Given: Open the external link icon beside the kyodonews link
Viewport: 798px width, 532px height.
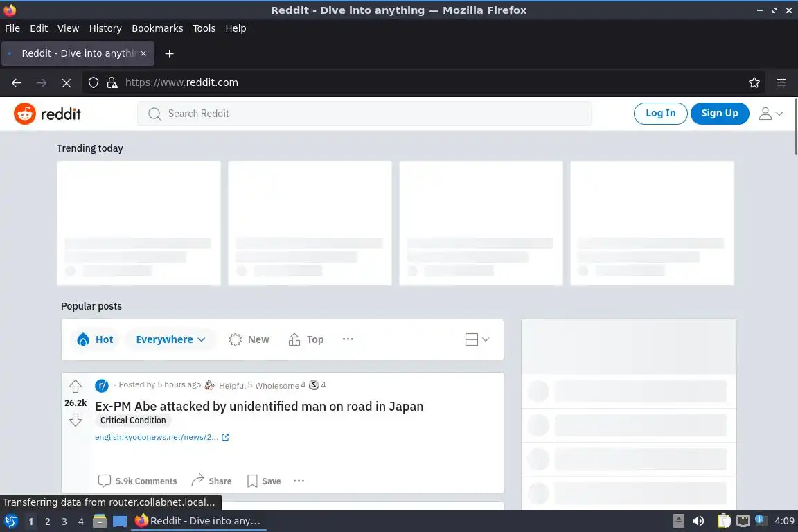Looking at the screenshot, I should pos(225,437).
